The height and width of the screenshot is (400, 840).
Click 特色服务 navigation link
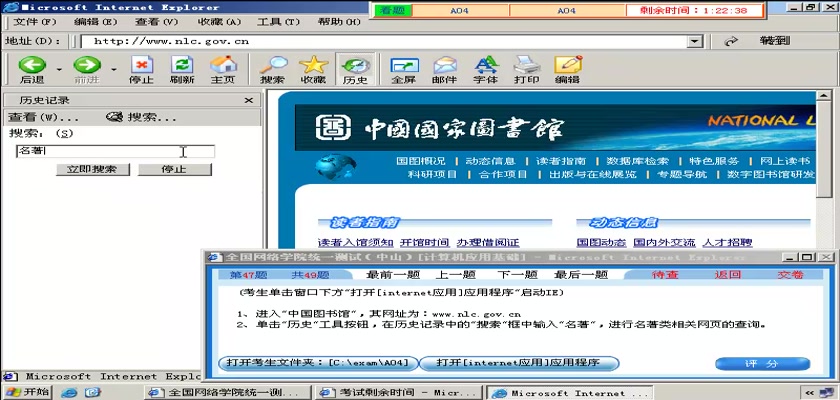(x=714, y=161)
